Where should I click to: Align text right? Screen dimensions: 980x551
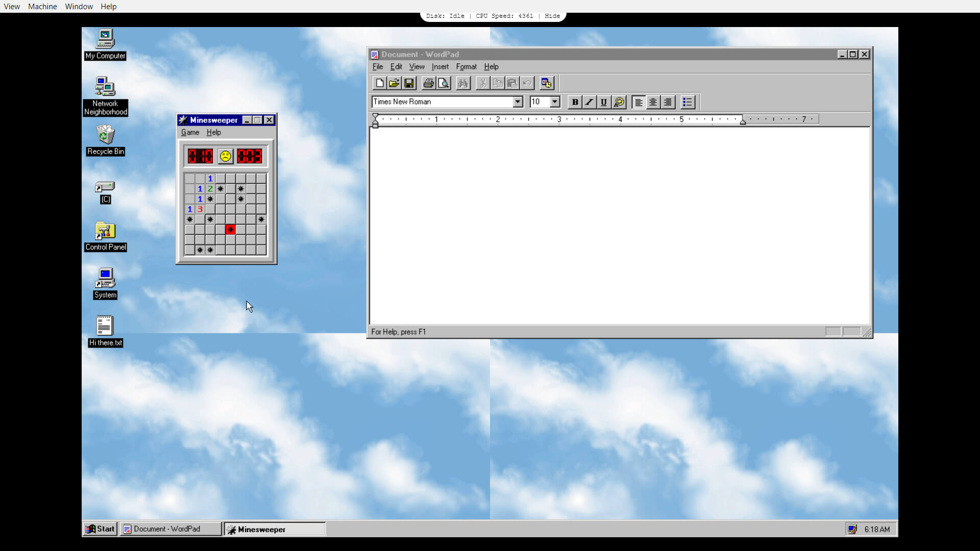(668, 102)
